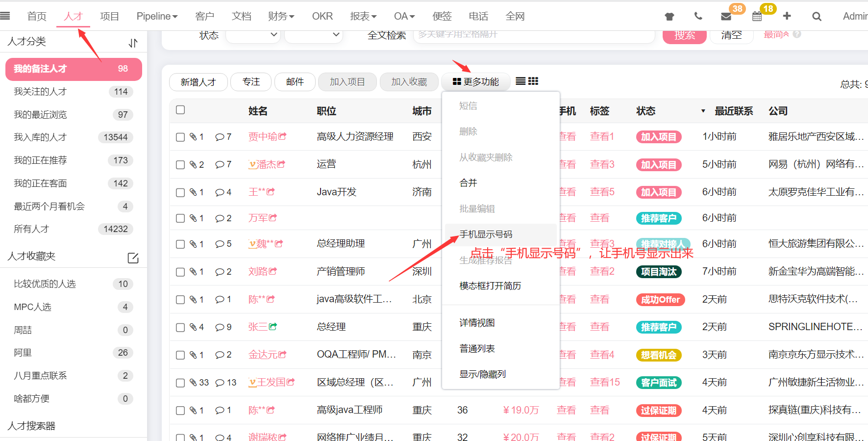Click 想看机会 status badge for 金达元
The width and height of the screenshot is (868, 441).
(658, 355)
